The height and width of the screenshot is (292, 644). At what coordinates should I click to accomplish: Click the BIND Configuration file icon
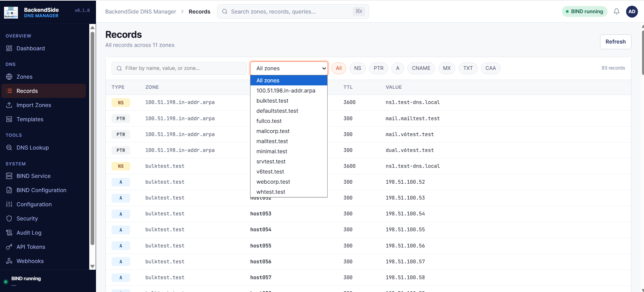click(9, 190)
